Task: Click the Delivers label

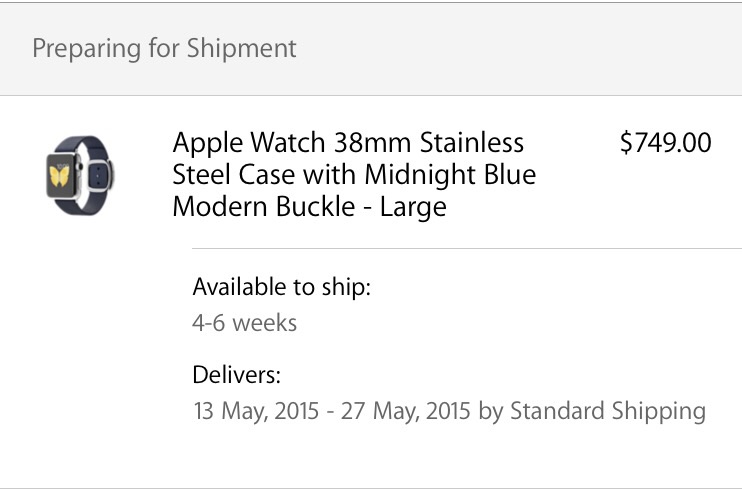Action: 237,375
